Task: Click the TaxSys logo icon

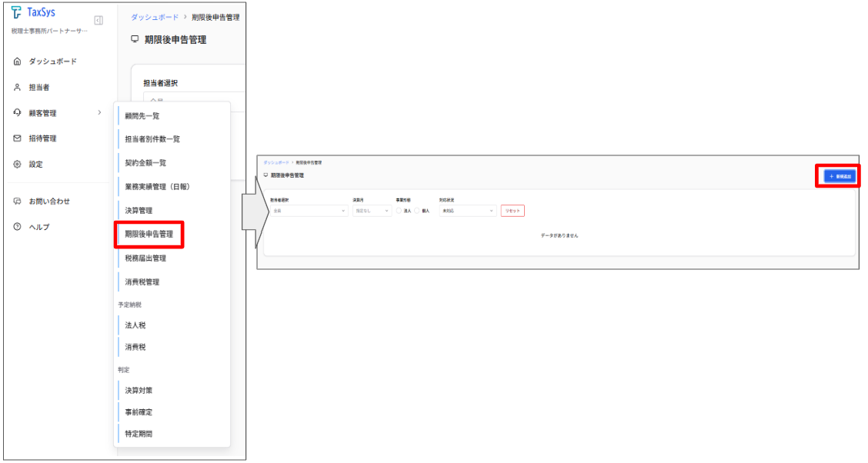Action: click(x=16, y=12)
